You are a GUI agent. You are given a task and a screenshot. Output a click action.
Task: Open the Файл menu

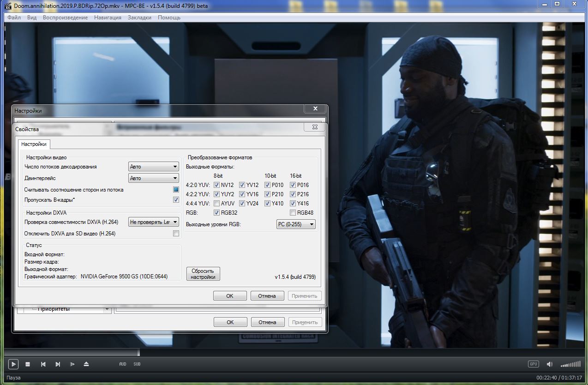tap(14, 18)
